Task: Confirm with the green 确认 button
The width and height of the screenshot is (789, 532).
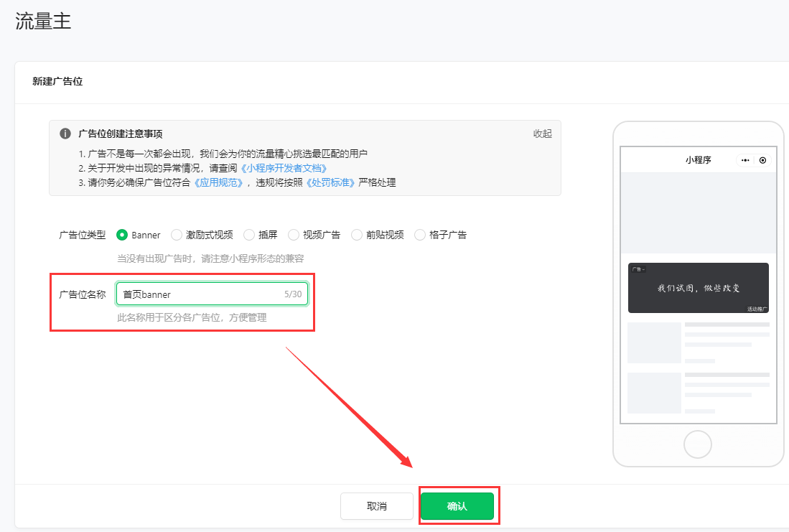Action: coord(457,506)
